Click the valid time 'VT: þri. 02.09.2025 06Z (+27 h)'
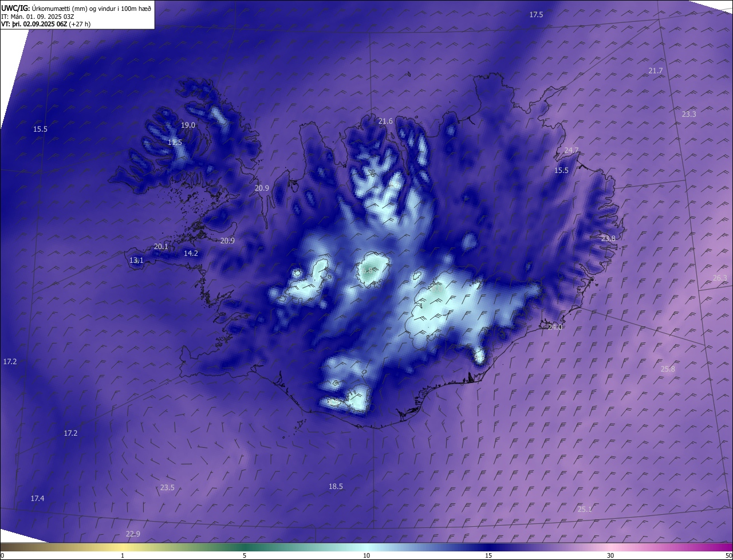The height and width of the screenshot is (560, 733). 46,24
